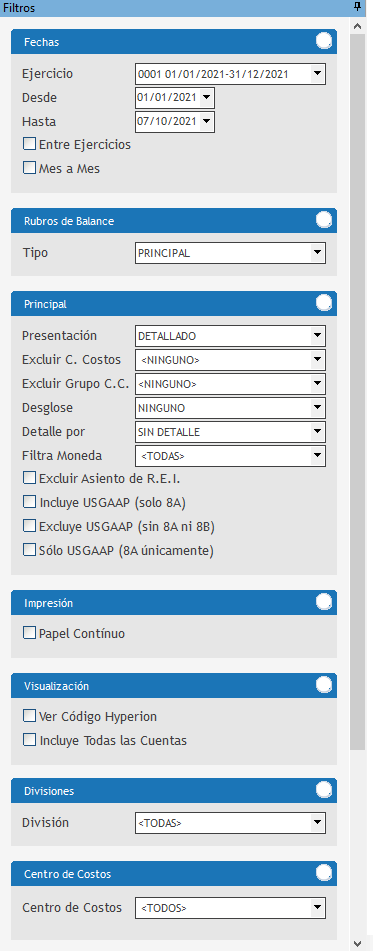This screenshot has height=951, width=373.
Task: Enable Papel Contínuo checkbox
Action: click(x=29, y=633)
